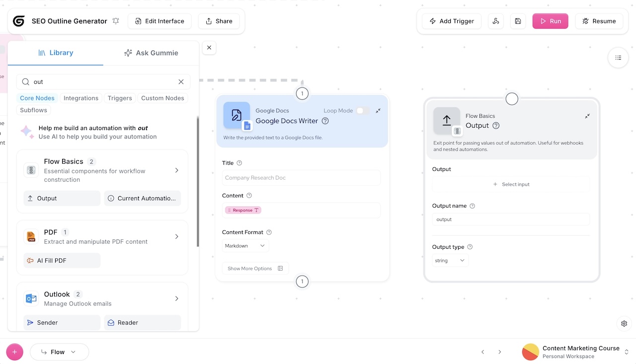The height and width of the screenshot is (364, 636).
Task: Click the sparkle AI help icon
Action: click(26, 132)
